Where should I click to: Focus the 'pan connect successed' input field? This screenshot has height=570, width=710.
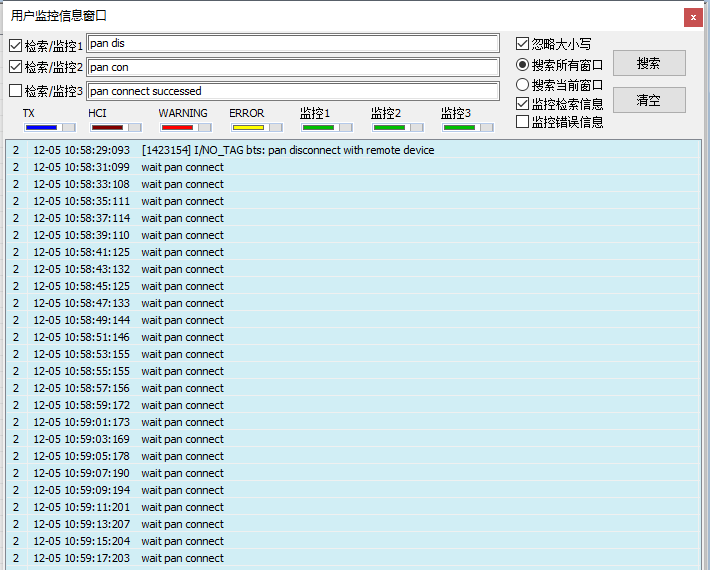click(x=293, y=91)
